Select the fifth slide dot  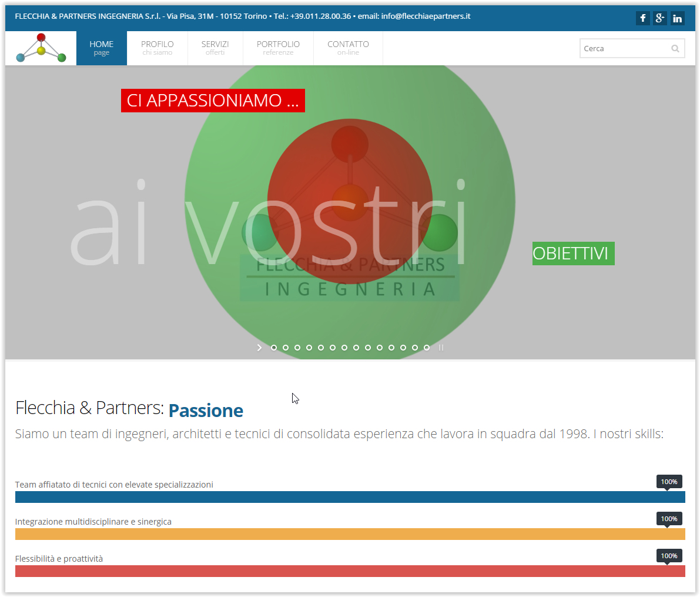click(321, 348)
